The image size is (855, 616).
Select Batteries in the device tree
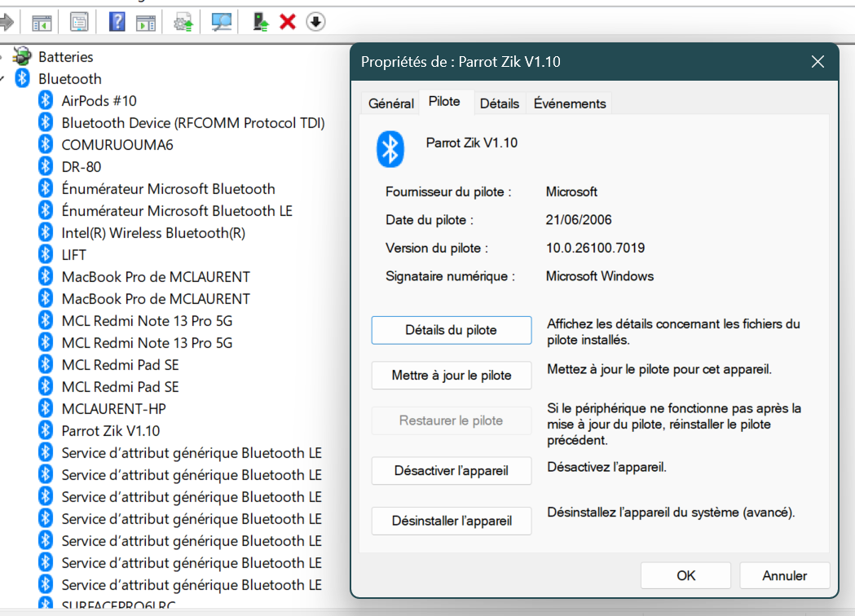(66, 57)
